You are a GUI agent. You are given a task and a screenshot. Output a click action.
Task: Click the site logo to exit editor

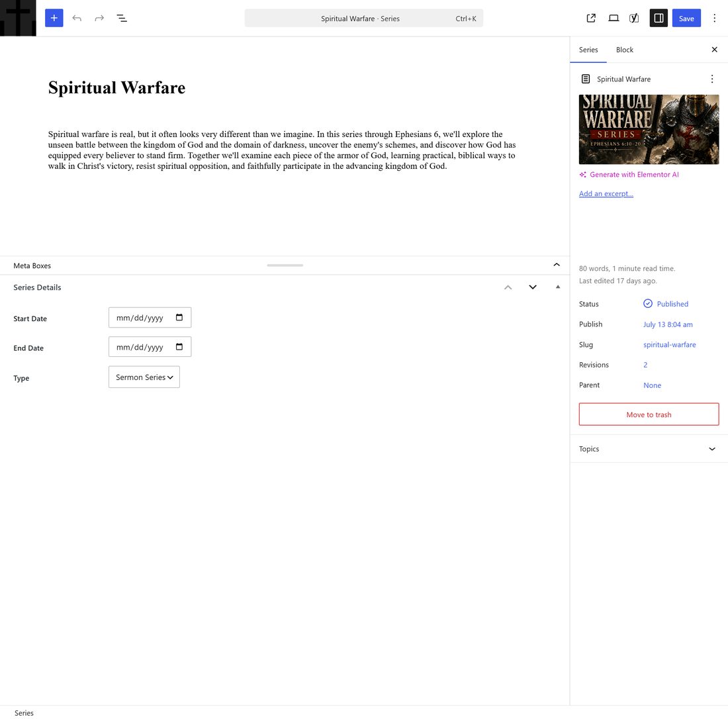[18, 18]
